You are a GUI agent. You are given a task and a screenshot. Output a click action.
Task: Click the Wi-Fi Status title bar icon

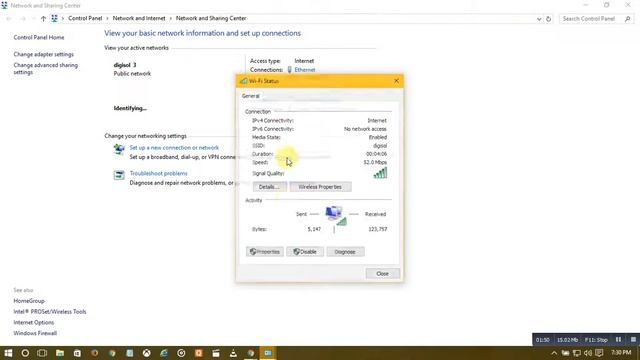(244, 81)
